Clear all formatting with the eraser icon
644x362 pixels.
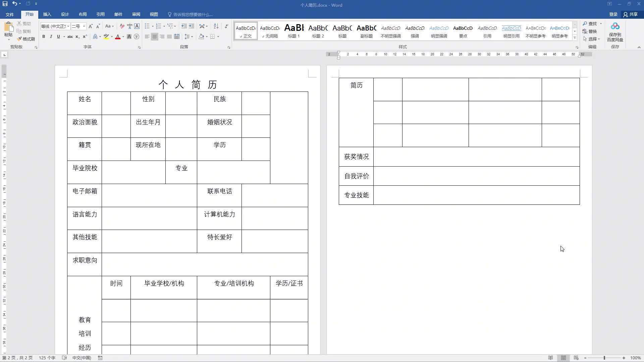click(122, 26)
